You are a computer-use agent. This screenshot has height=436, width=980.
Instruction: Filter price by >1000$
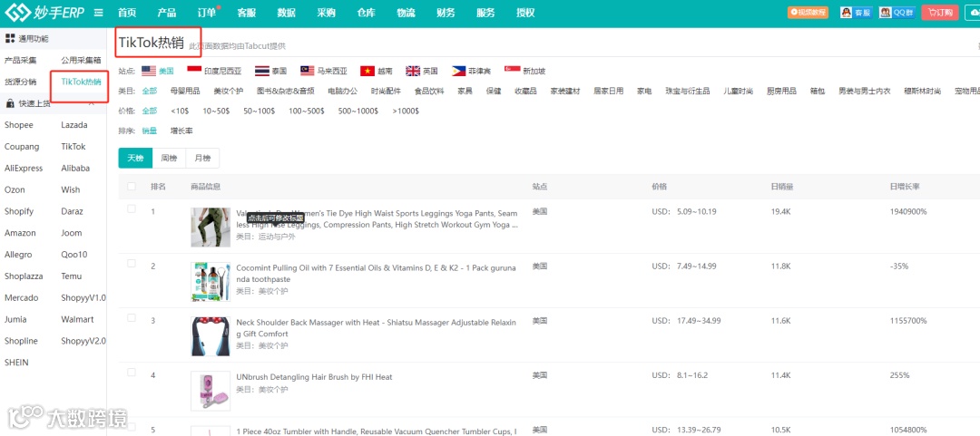click(x=406, y=111)
